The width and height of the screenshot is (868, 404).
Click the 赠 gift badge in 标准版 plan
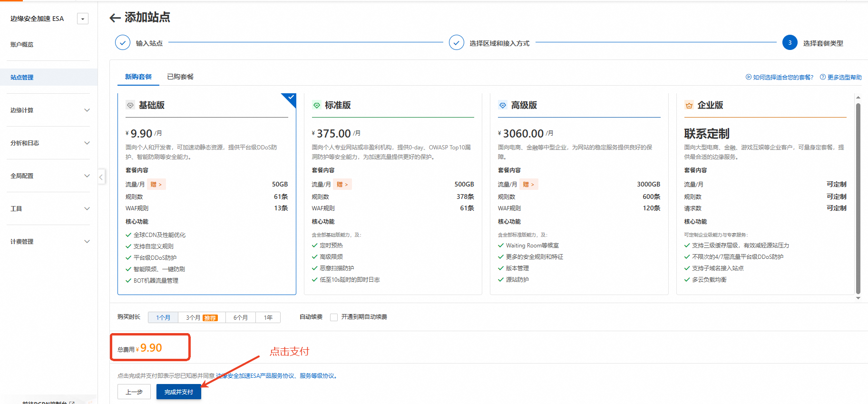point(342,184)
